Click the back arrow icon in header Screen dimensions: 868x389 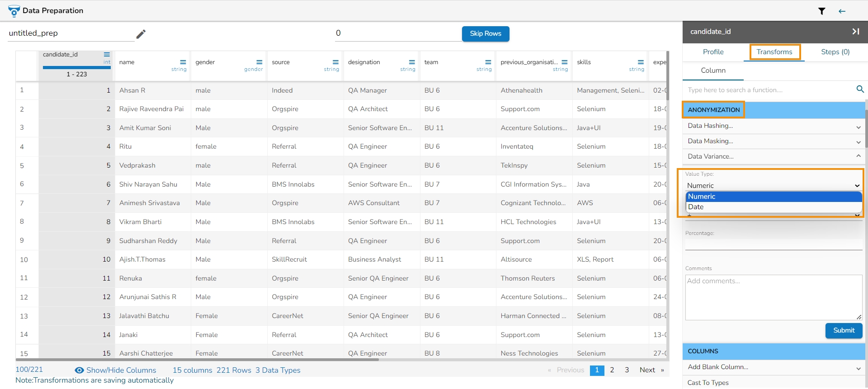click(842, 11)
